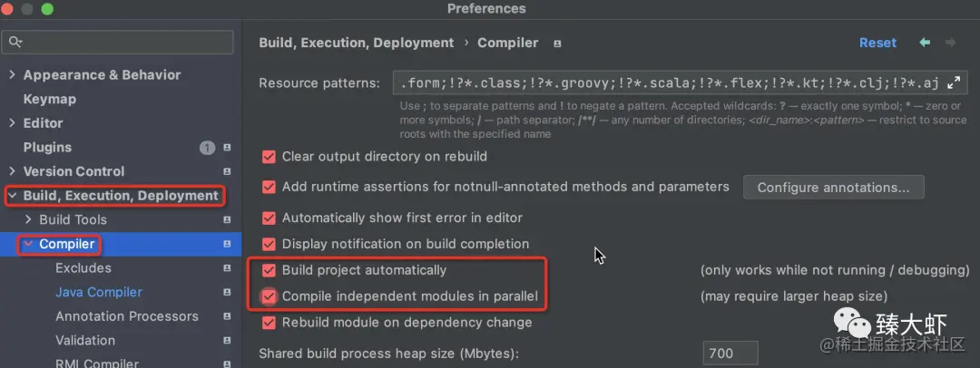Disable Build project automatically checkbox
This screenshot has height=368, width=980.
coord(269,270)
